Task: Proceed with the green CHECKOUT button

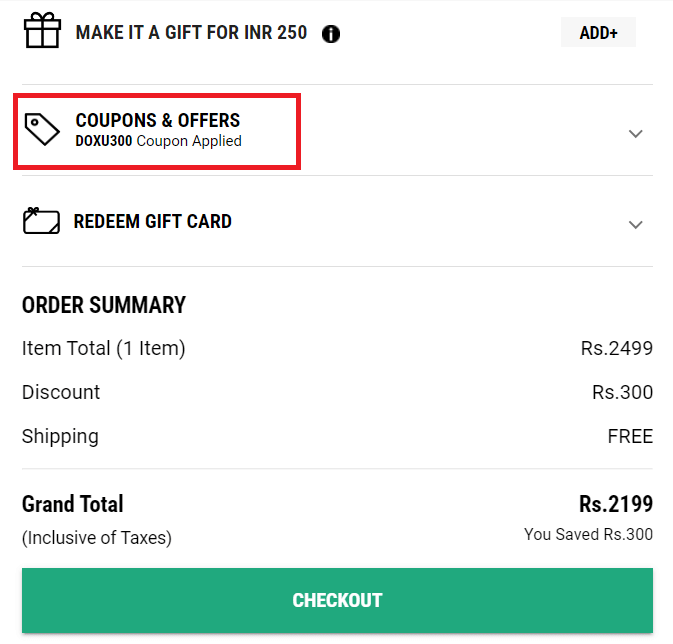Action: 337,600
